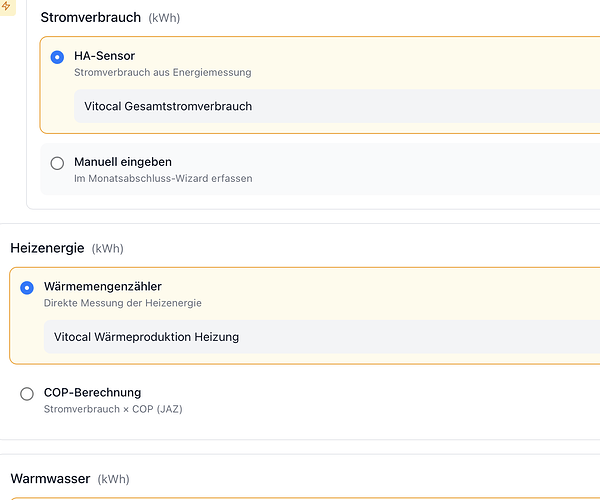The width and height of the screenshot is (600, 500).
Task: Click the text 'Direkte Messung der Heizenergie'
Action: (122, 303)
